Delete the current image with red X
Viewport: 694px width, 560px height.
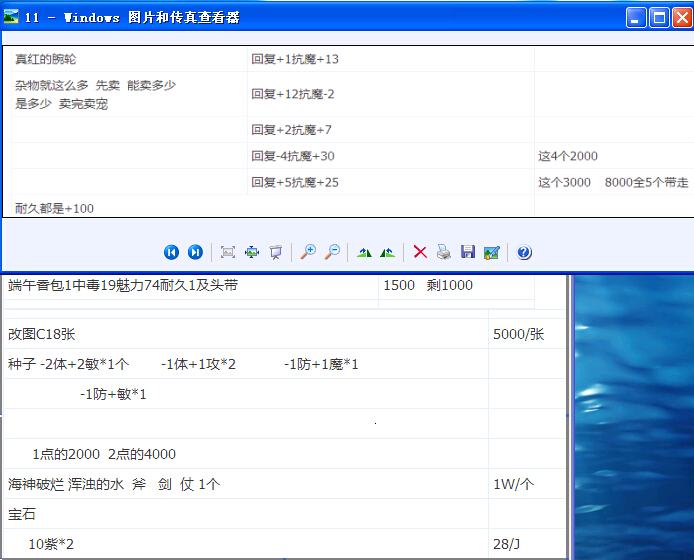point(420,252)
